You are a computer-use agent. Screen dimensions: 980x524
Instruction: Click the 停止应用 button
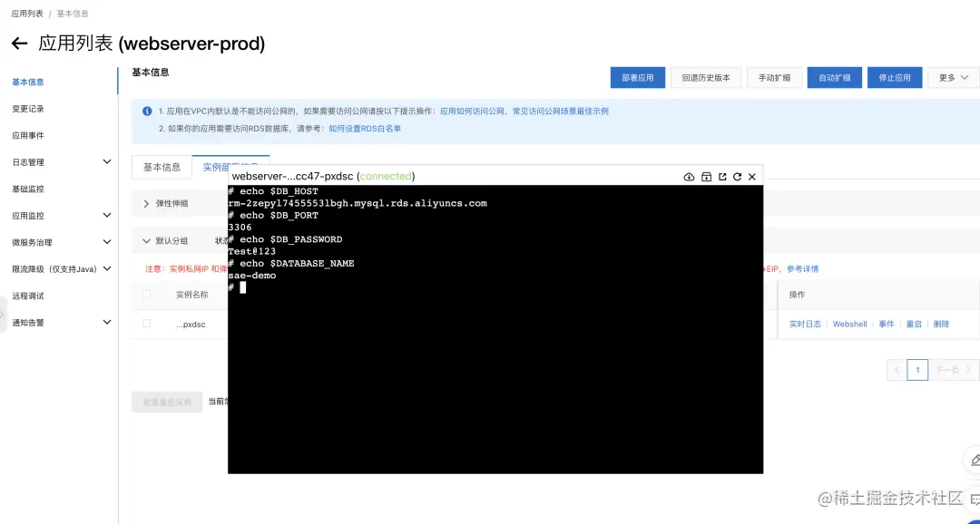tap(895, 77)
